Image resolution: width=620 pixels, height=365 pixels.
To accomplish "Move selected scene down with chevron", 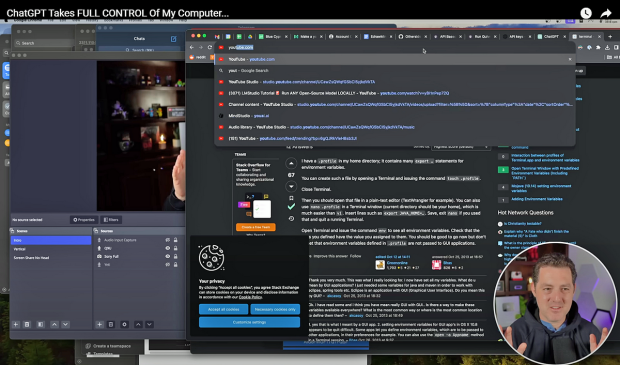I will click(66, 324).
